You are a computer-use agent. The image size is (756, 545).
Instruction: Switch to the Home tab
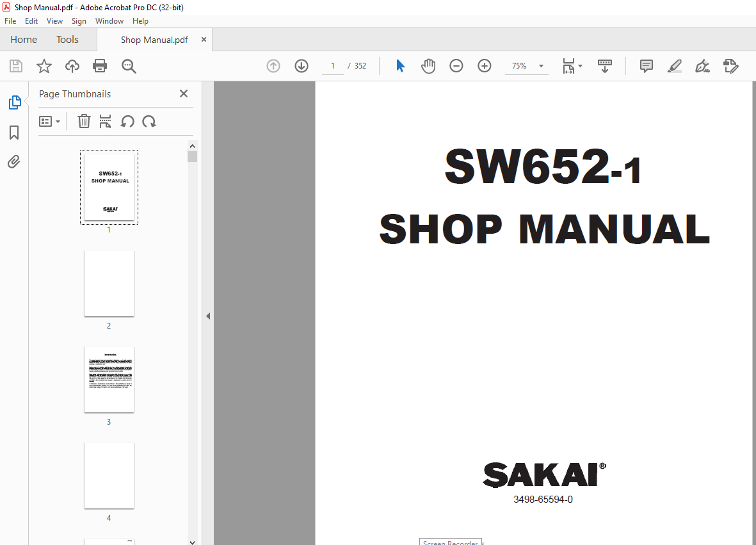pyautogui.click(x=24, y=40)
